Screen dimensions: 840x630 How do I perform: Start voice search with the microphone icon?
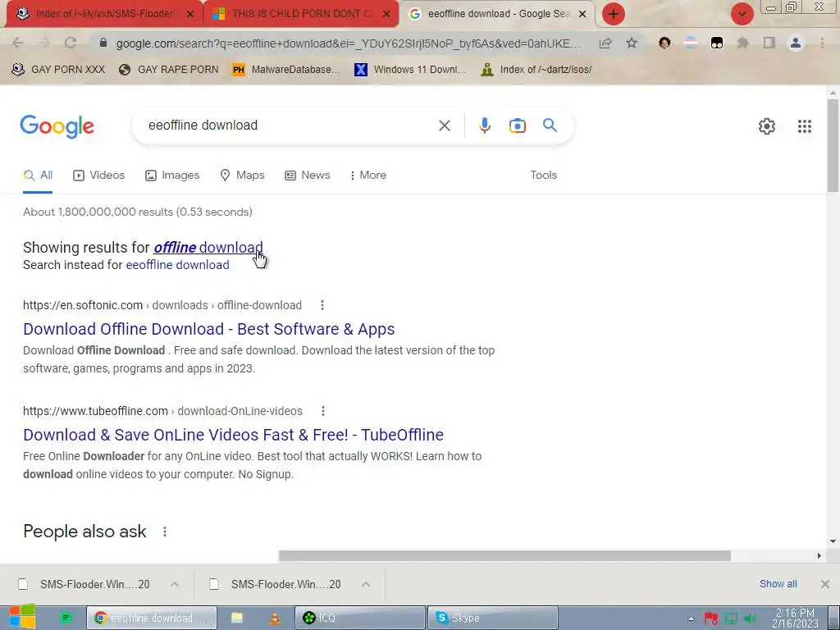[484, 126]
